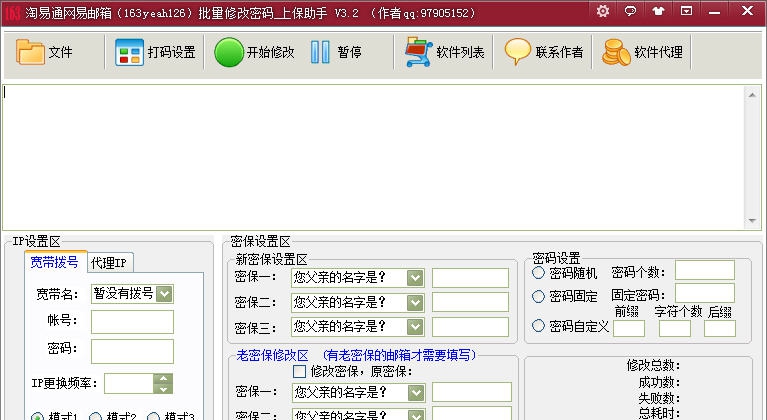The height and width of the screenshot is (420, 767).
Task: Expand old 密保一 question dropdown
Action: click(x=416, y=393)
